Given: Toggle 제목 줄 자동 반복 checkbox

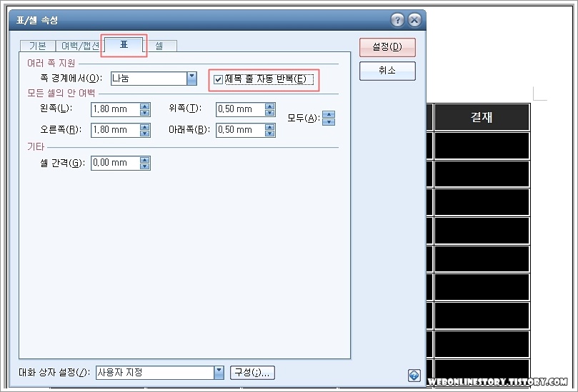Looking at the screenshot, I should pyautogui.click(x=218, y=79).
